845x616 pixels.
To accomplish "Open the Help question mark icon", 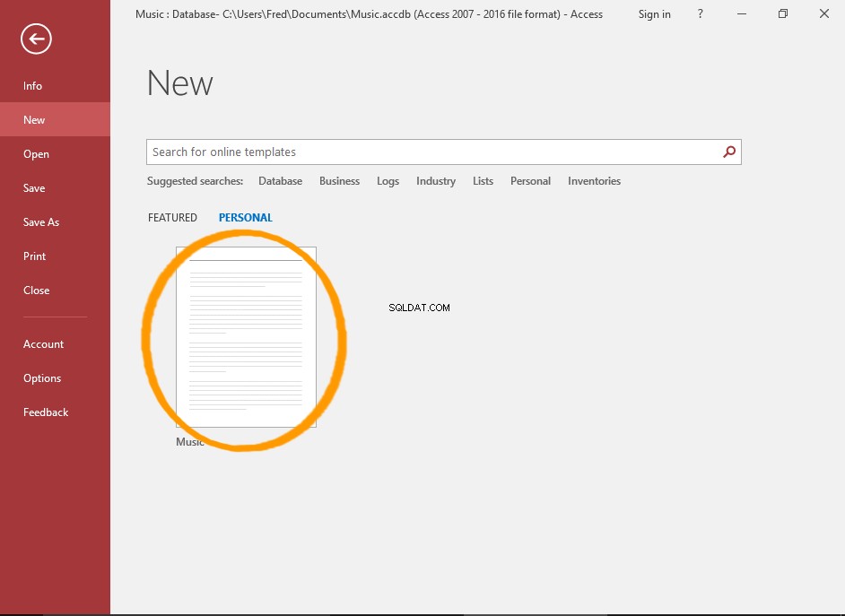I will pyautogui.click(x=700, y=14).
